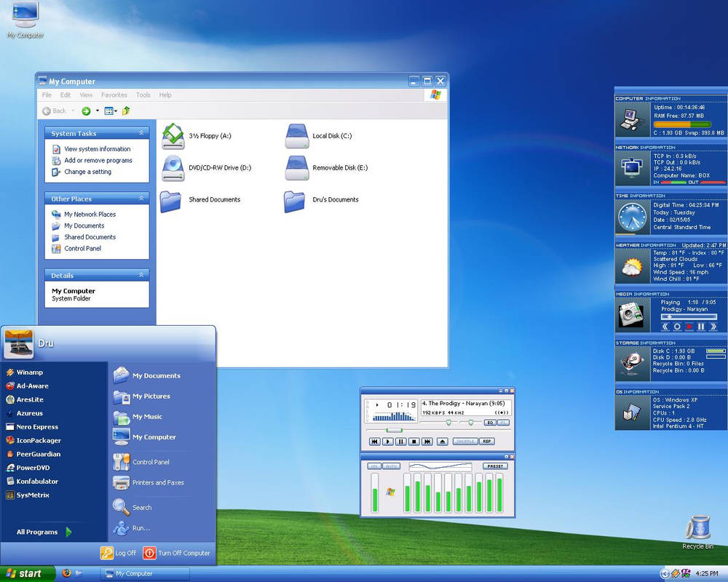
Task: Toggle REP repeat in Winamp
Action: pos(486,442)
